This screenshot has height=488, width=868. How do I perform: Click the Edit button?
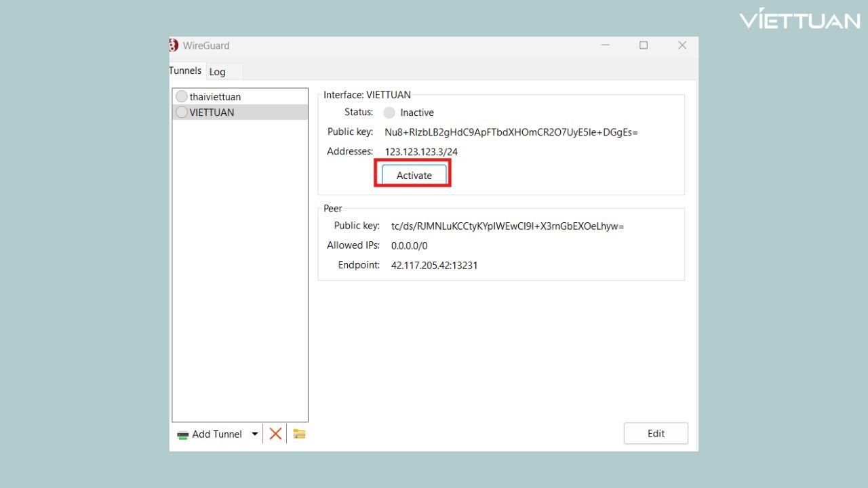tap(656, 434)
